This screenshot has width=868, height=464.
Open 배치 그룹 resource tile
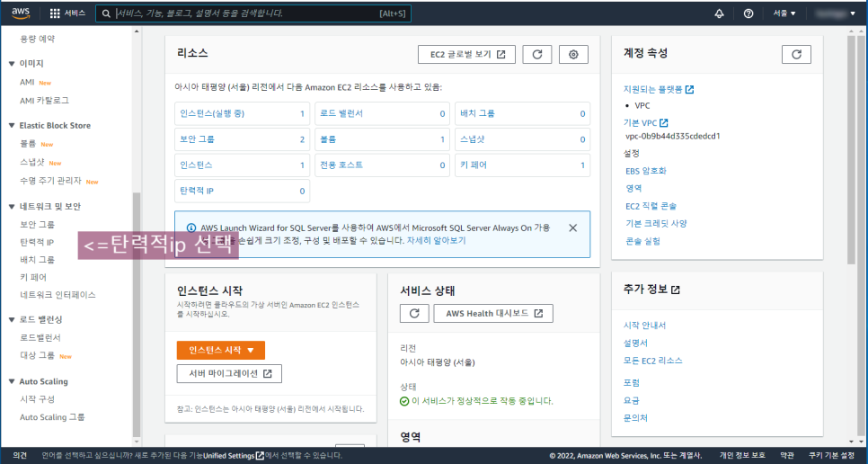click(x=522, y=113)
